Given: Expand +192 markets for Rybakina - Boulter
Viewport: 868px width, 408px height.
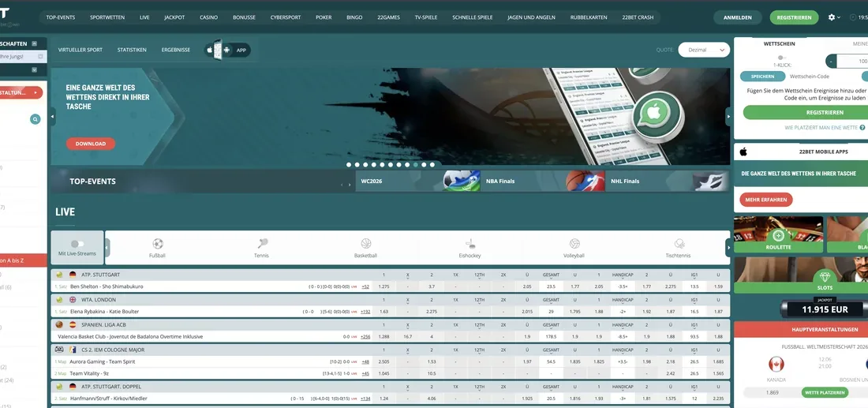Looking at the screenshot, I should [x=365, y=312].
